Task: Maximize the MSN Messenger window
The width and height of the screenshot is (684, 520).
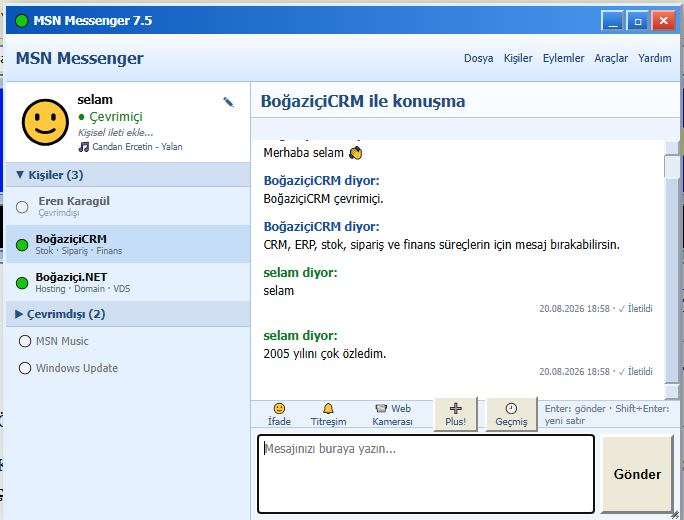Action: [638, 21]
